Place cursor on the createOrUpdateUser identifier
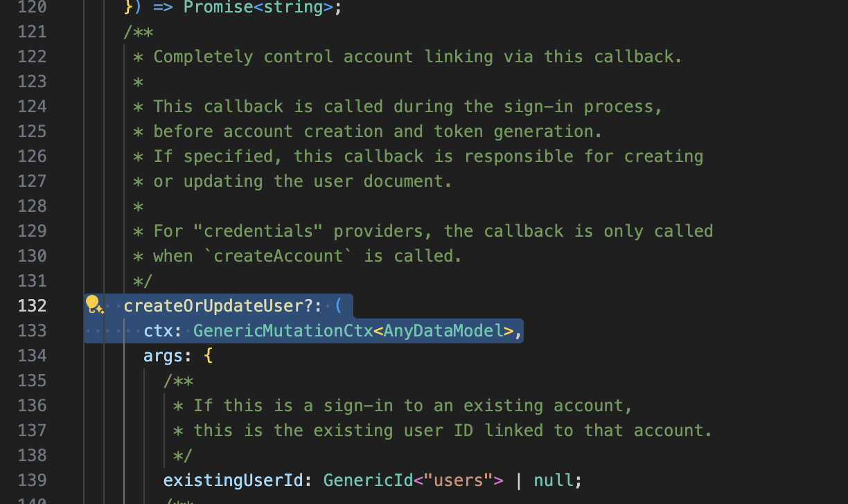This screenshot has width=848, height=504. click(214, 305)
